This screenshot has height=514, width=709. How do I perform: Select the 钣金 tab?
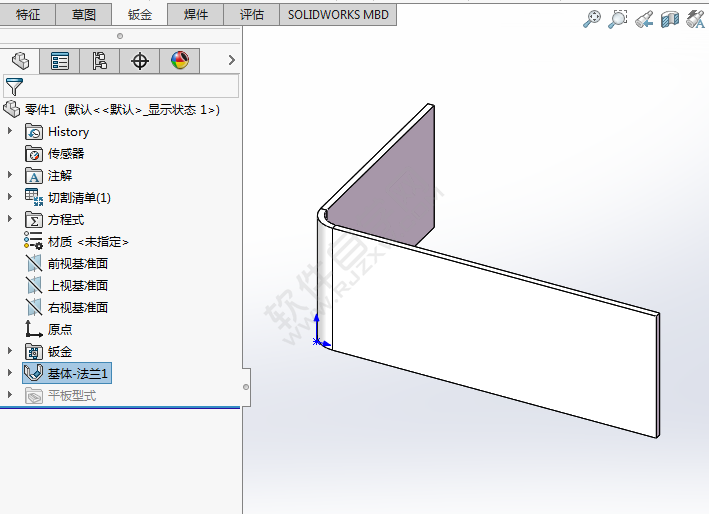coord(140,14)
